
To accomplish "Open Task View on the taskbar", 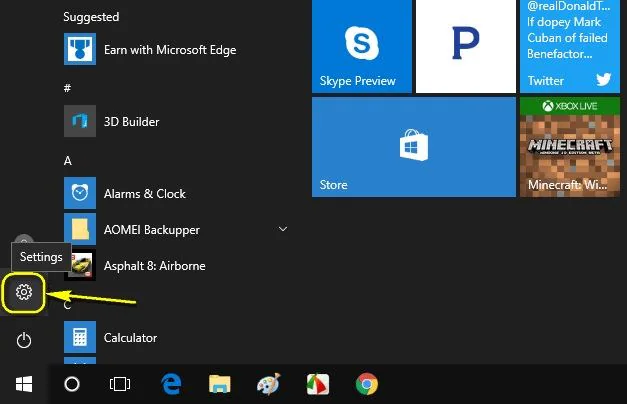I will click(120, 384).
